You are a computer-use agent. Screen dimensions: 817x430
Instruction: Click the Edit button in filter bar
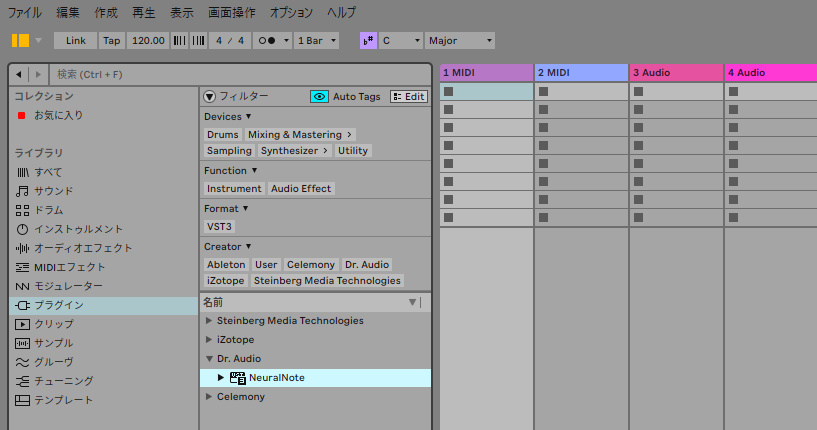409,97
